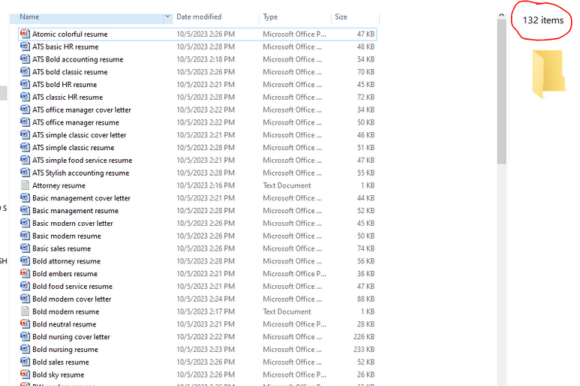The image size is (580, 386).
Task: Click the 132 items count text
Action: [543, 20]
